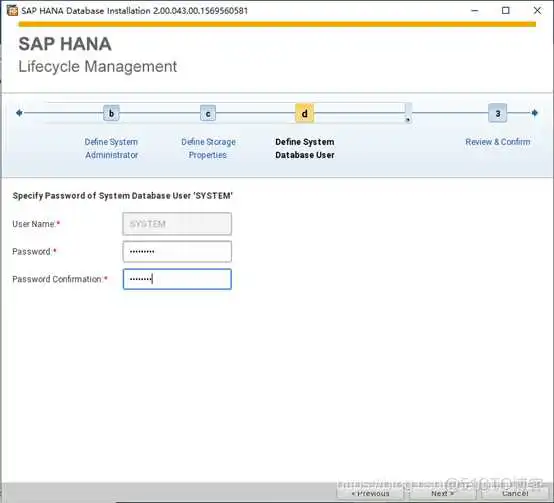Click the highlighted step d marker
The height and width of the screenshot is (503, 554).
pyautogui.click(x=304, y=113)
